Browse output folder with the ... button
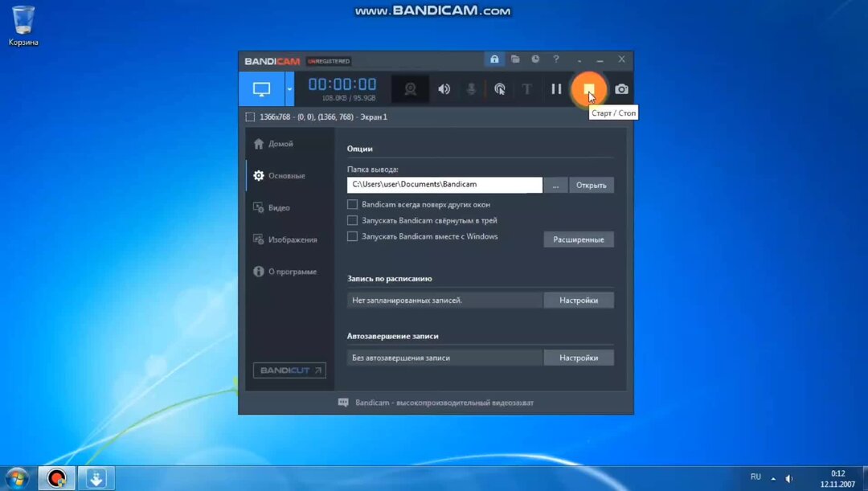Viewport: 868px width, 491px height. pyautogui.click(x=555, y=186)
